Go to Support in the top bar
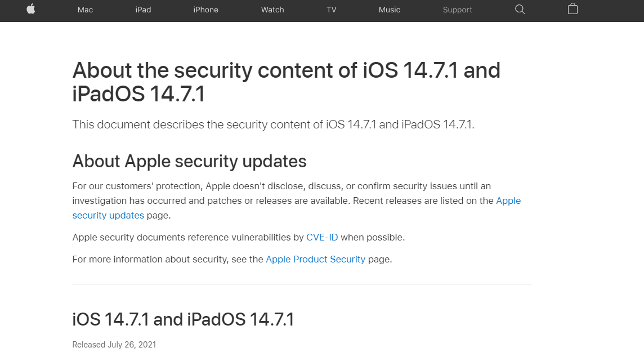 point(458,10)
